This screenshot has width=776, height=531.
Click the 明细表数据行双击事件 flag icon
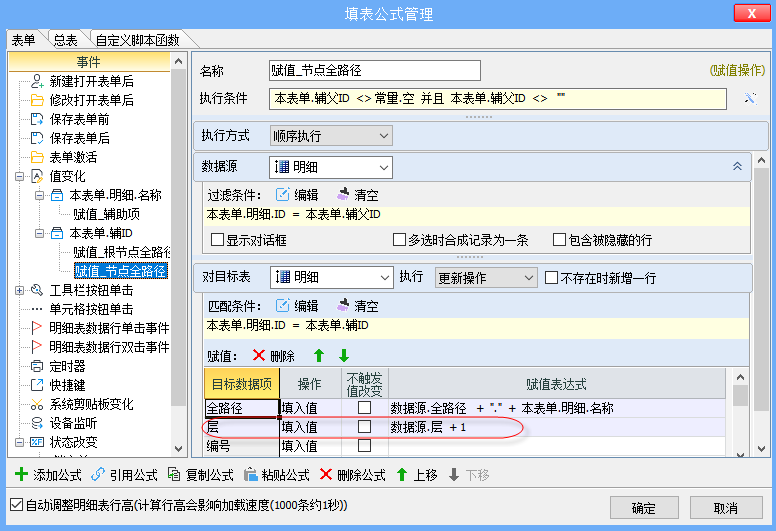[37, 347]
